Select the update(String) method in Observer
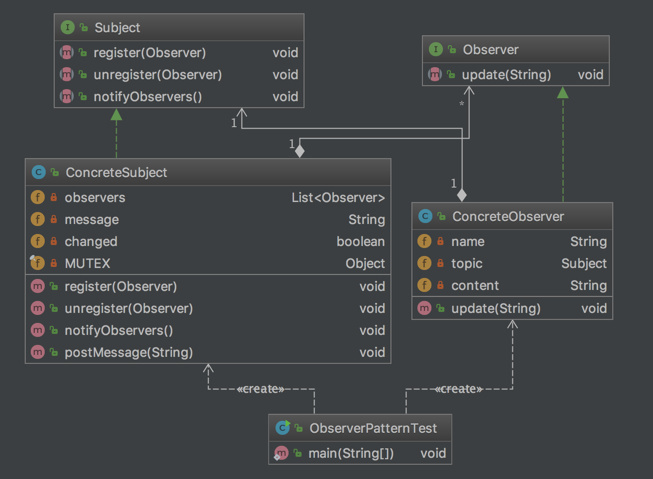Image resolution: width=653 pixels, height=479 pixels. click(x=501, y=75)
